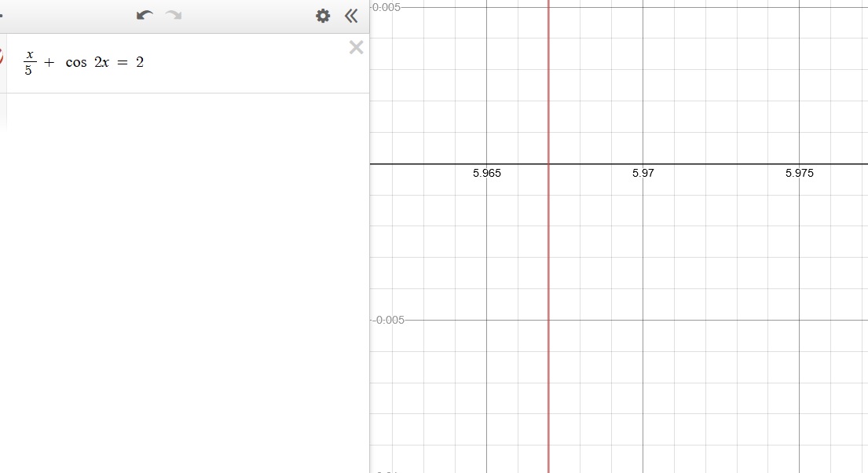Image resolution: width=868 pixels, height=473 pixels.
Task: Click the 5.975 x-axis label
Action: (x=799, y=174)
